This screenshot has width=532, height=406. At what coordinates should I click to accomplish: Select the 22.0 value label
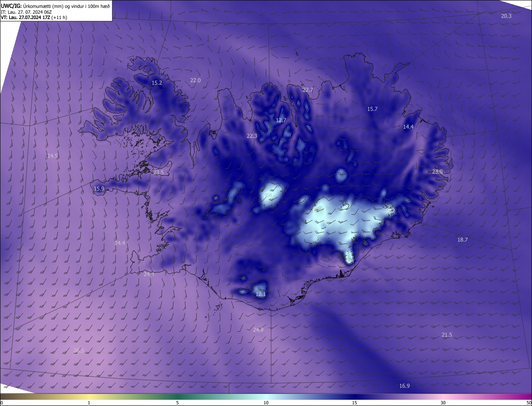pos(195,81)
